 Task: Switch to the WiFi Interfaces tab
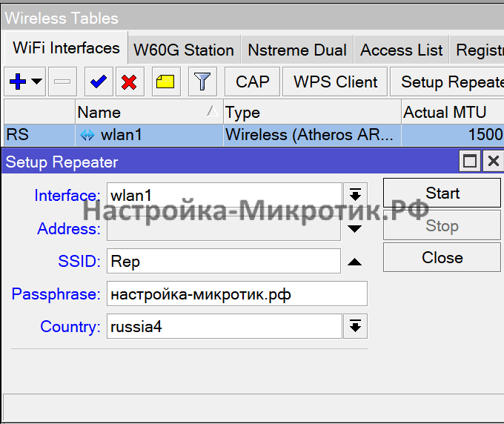(x=66, y=48)
